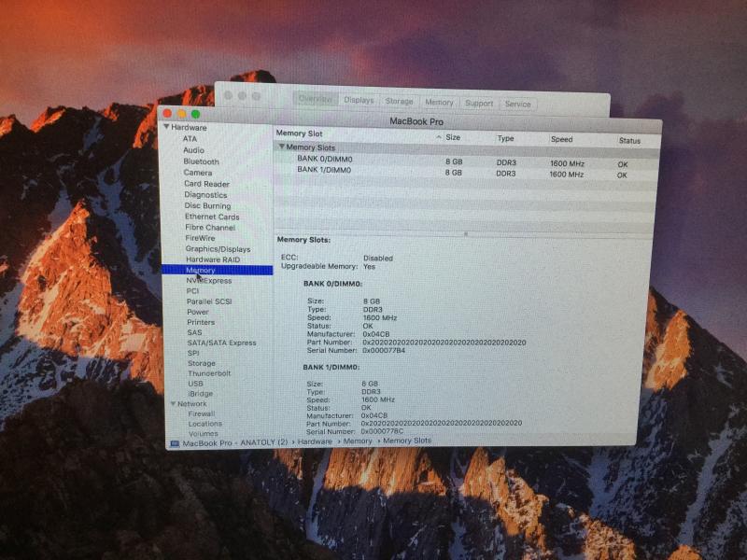Click Memory Slots in the bottom path bar
The image size is (747, 560).
(x=407, y=441)
